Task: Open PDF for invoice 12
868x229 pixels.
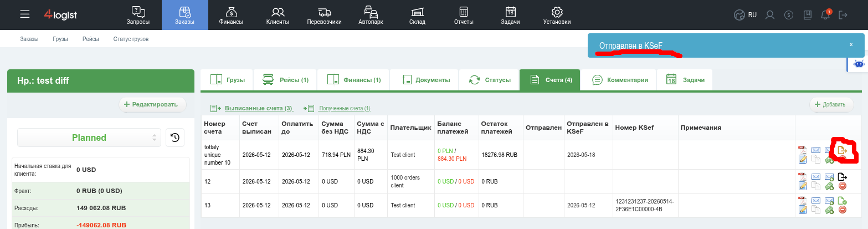Action: (x=803, y=177)
